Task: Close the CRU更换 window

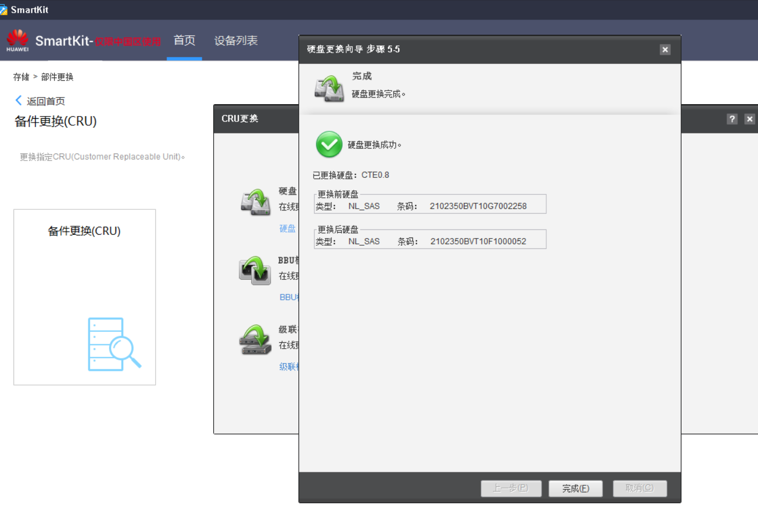Action: [x=749, y=119]
